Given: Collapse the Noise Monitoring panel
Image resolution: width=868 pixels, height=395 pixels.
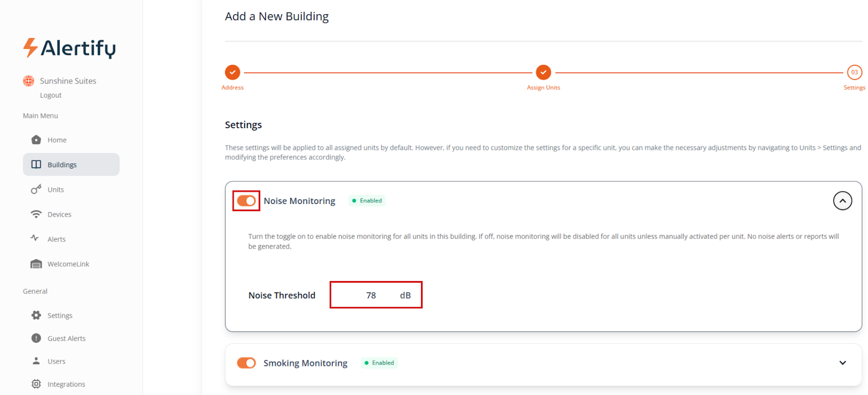Looking at the screenshot, I should tap(842, 201).
